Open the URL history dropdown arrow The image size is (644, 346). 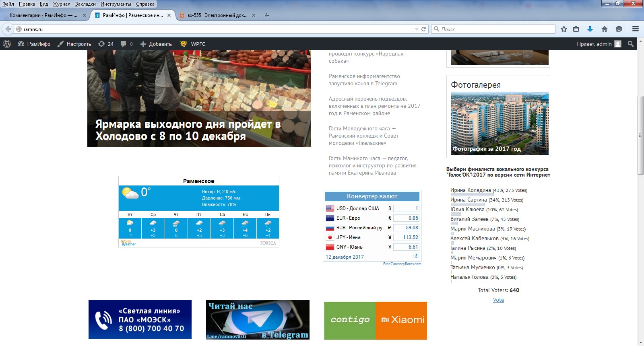tap(417, 29)
